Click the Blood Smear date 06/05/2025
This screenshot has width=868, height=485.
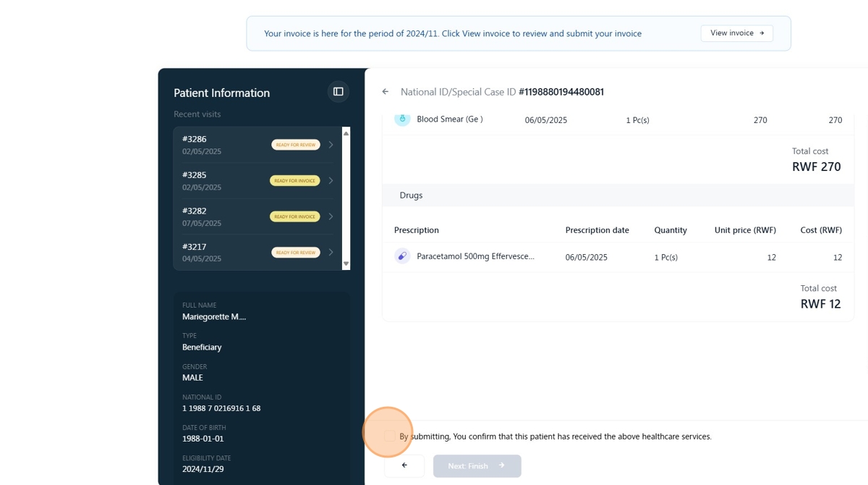tap(546, 120)
